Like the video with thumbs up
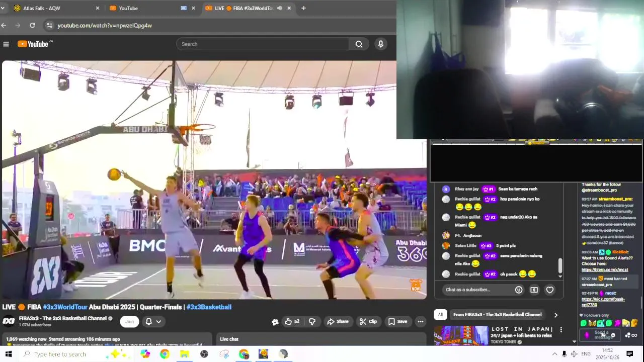 click(292, 321)
